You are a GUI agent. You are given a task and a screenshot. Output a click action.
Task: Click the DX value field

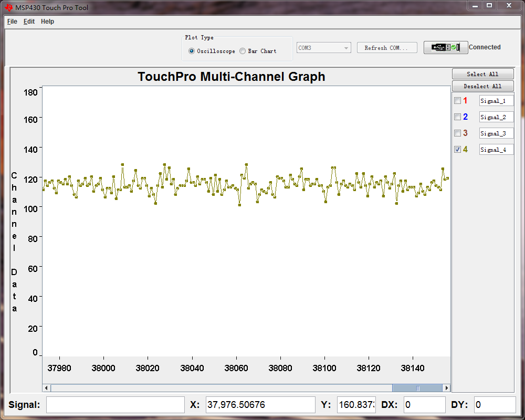coord(425,405)
